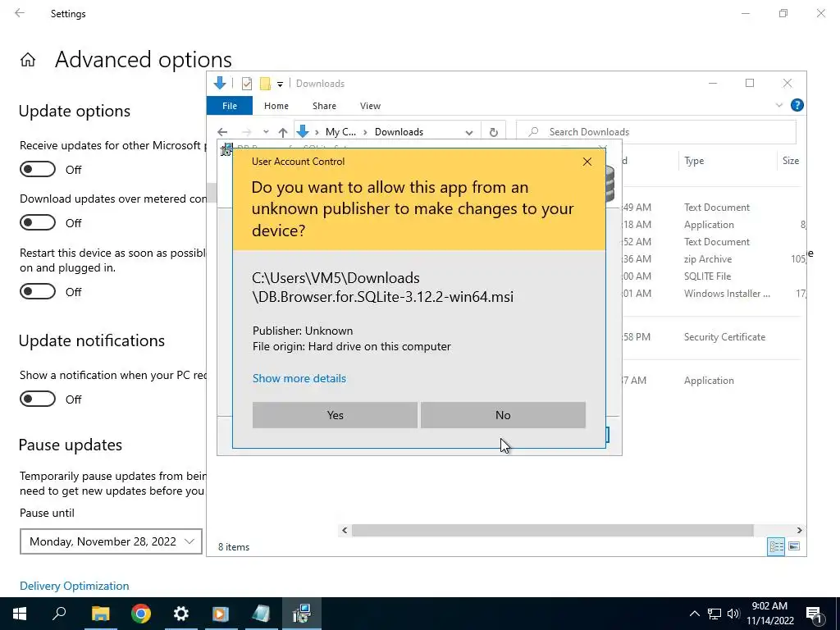The height and width of the screenshot is (630, 840).
Task: Click Explorer forward navigation arrow
Action: point(246,132)
